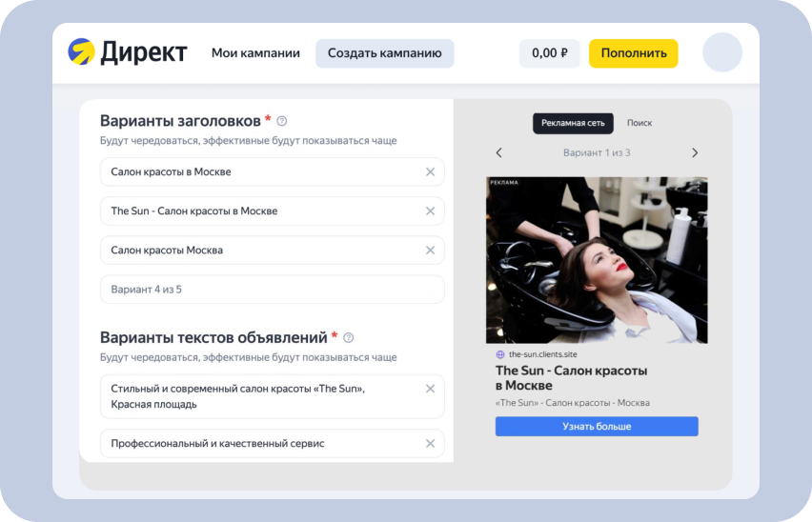
Task: Open help icon next to Варианты заголовков
Action: tap(282, 121)
